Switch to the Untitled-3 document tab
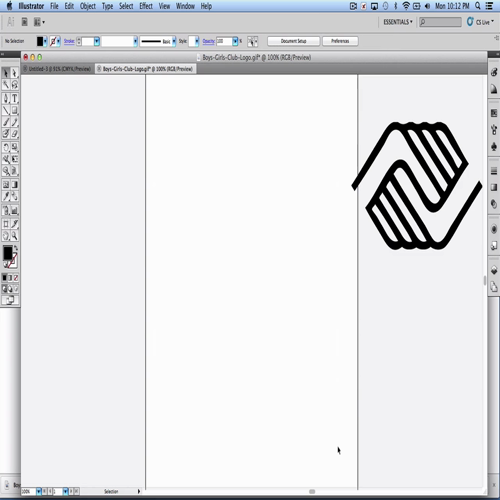500x500 pixels. point(57,69)
